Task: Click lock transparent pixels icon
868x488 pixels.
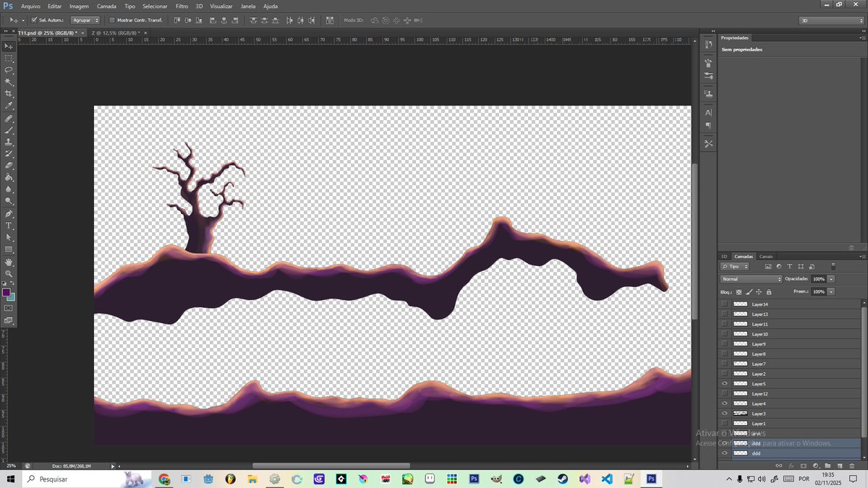Action: (739, 292)
